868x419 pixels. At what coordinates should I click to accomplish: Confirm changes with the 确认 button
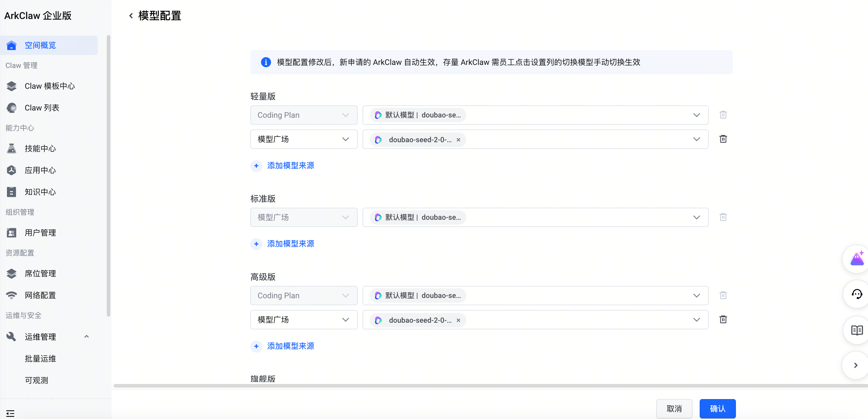point(718,408)
